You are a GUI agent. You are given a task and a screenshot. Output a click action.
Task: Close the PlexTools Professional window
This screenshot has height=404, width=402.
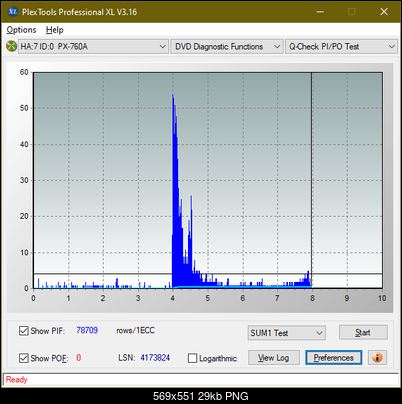coord(384,12)
